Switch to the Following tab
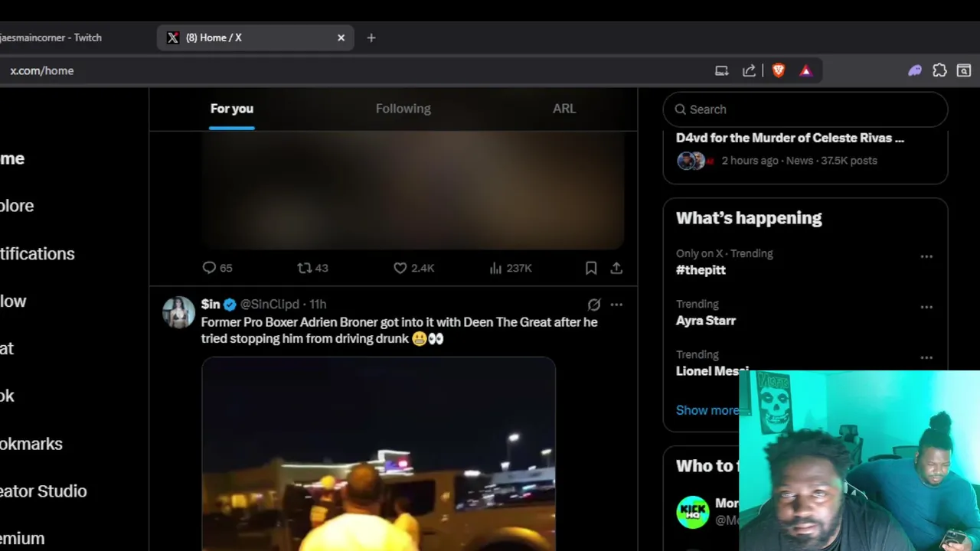This screenshot has width=980, height=551. click(x=403, y=109)
